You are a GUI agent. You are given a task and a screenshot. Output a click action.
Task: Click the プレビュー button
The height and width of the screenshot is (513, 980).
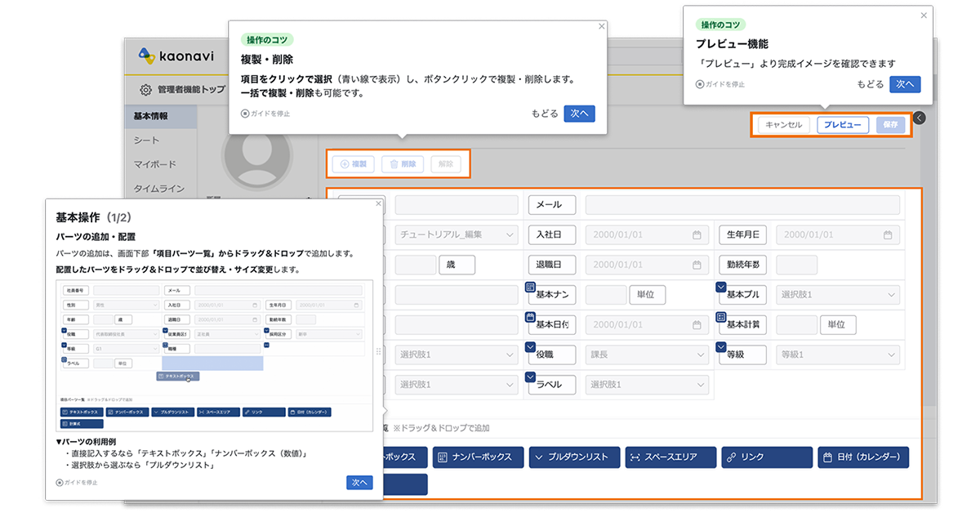842,125
